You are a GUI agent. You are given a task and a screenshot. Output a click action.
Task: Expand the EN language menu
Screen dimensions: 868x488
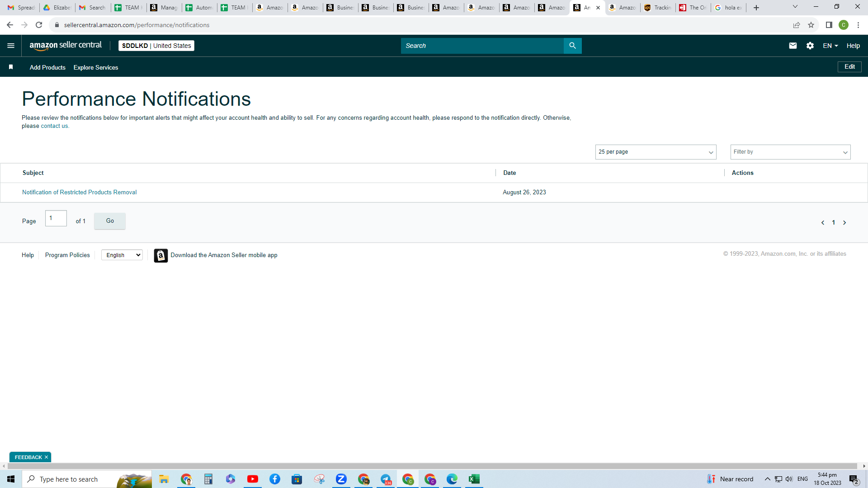pyautogui.click(x=830, y=46)
